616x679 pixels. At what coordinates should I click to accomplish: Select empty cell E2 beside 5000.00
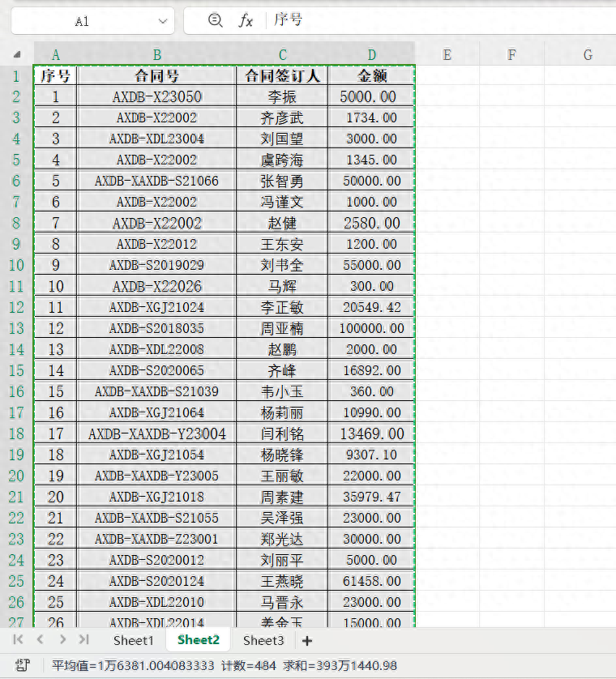pyautogui.click(x=447, y=96)
